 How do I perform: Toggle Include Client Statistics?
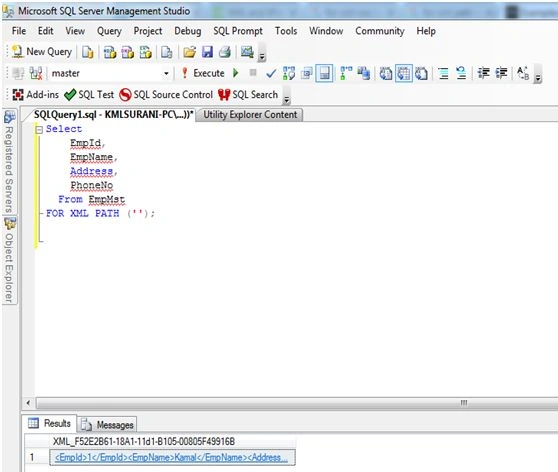364,74
